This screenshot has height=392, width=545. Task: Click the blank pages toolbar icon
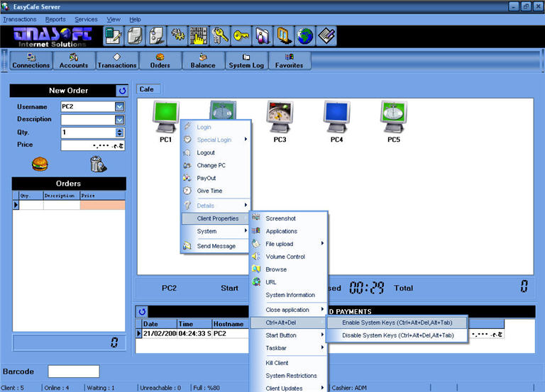135,35
